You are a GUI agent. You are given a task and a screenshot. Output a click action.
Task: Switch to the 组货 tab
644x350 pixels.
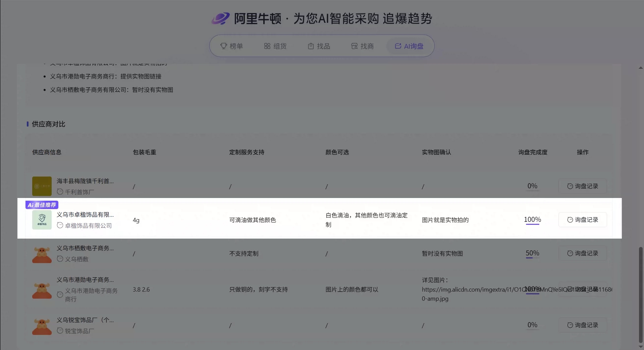[275, 46]
